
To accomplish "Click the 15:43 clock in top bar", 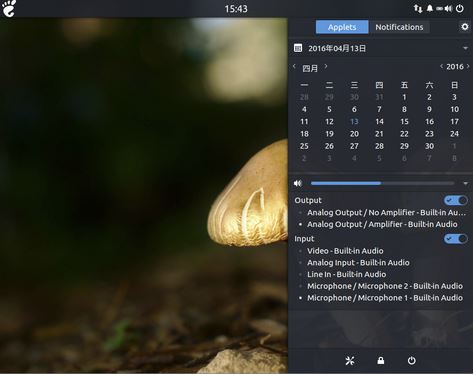I will [236, 9].
